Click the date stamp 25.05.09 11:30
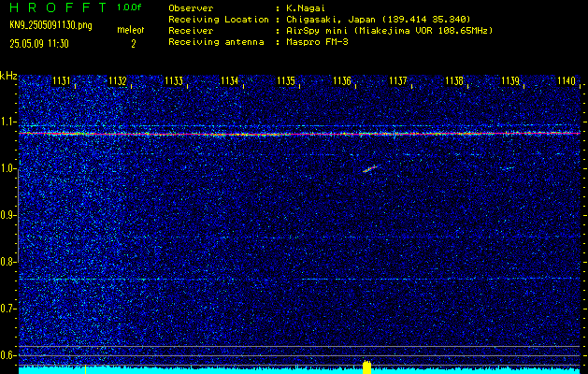This screenshot has height=374, width=588. [x=39, y=44]
